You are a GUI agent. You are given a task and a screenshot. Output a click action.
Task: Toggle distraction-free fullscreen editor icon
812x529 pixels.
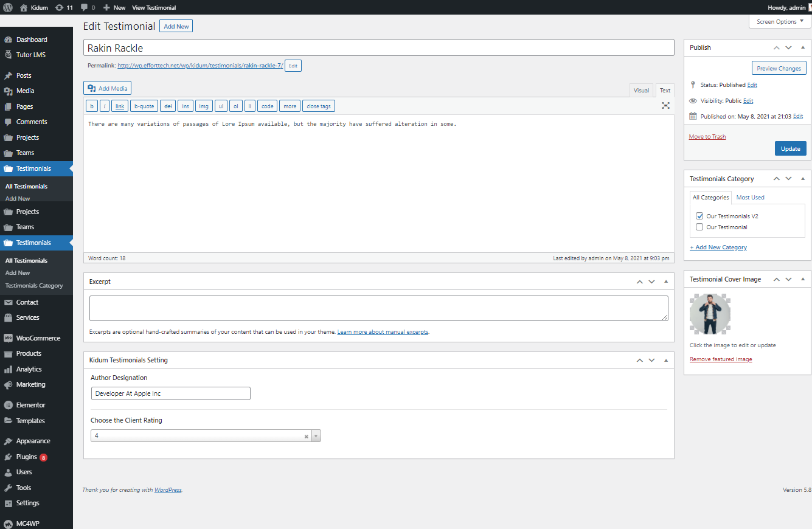[x=665, y=106]
